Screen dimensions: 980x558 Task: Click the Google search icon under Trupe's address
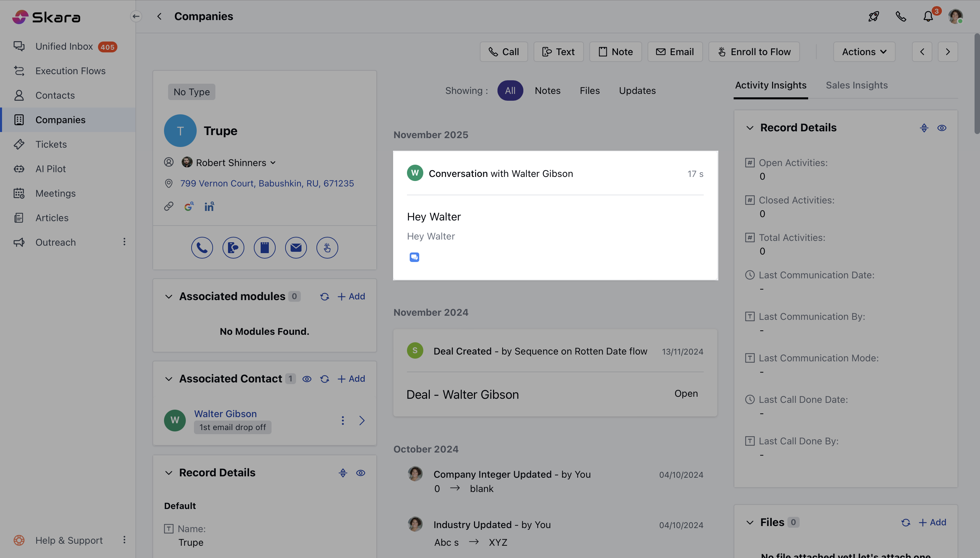click(x=189, y=206)
